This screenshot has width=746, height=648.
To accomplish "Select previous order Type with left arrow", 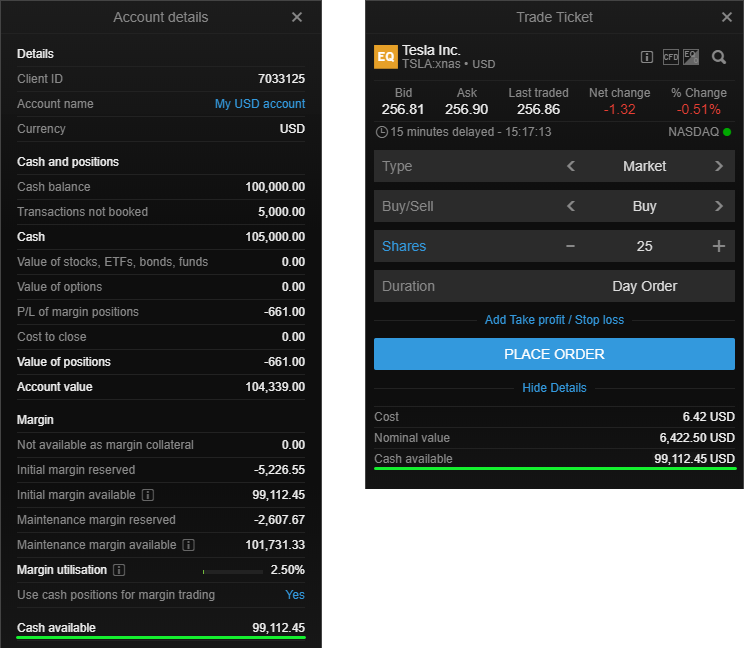I will 571,166.
